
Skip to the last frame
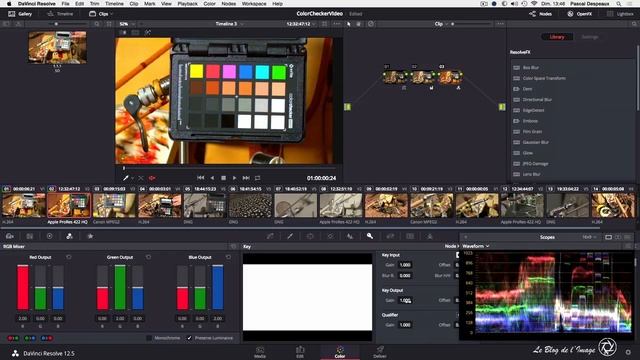tap(246, 178)
